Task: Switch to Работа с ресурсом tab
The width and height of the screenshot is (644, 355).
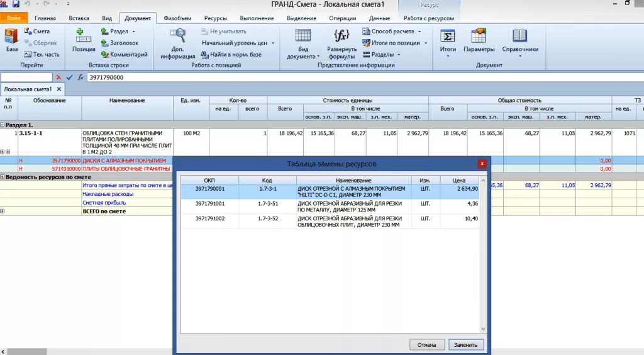Action: click(429, 18)
